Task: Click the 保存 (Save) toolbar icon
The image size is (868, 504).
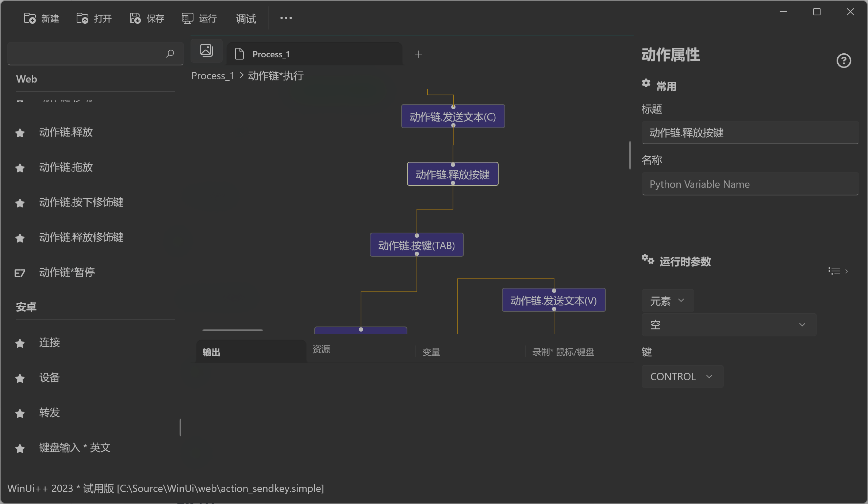Action: tap(135, 18)
